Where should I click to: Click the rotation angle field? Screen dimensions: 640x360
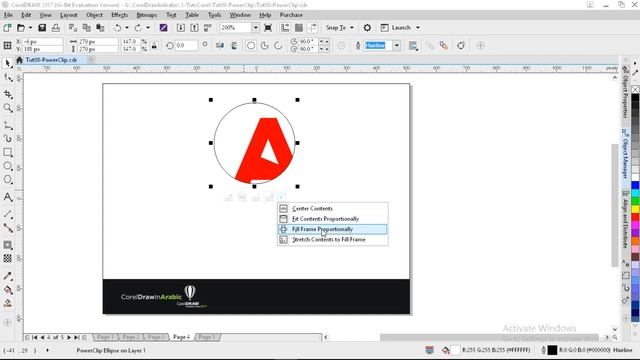point(186,45)
